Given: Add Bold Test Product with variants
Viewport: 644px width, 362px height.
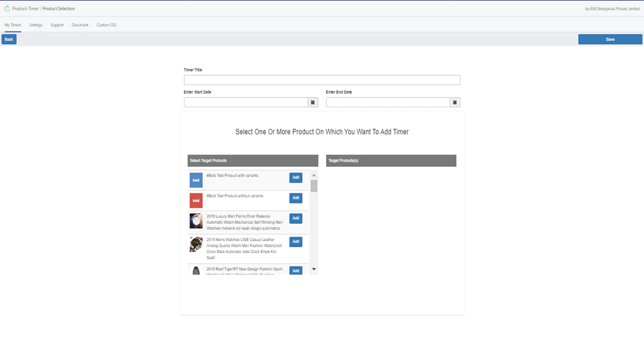Looking at the screenshot, I should [x=296, y=177].
